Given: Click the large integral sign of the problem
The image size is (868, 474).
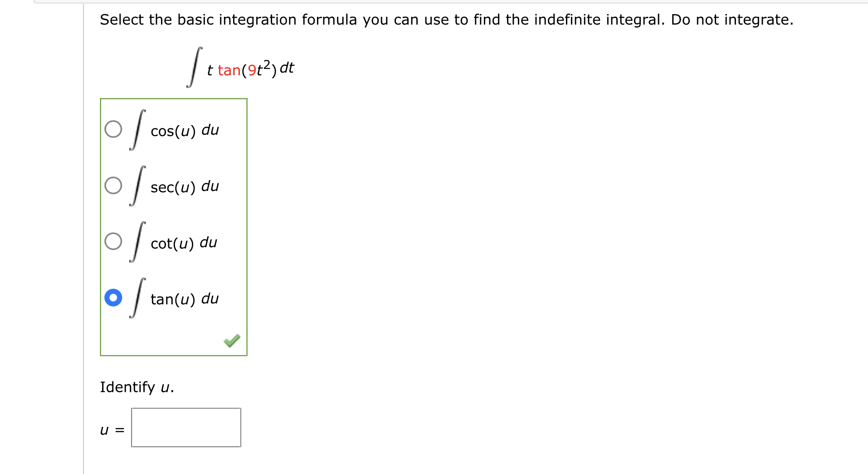Looking at the screenshot, I should (x=194, y=67).
